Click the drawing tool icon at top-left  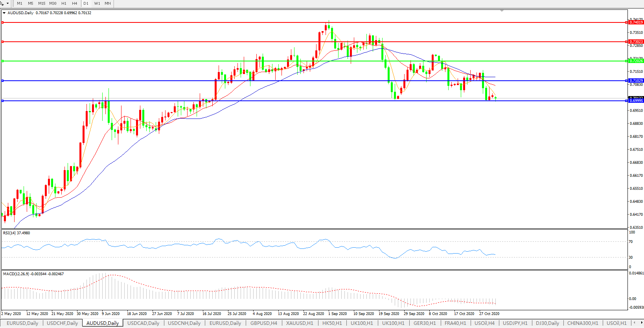click(2, 4)
